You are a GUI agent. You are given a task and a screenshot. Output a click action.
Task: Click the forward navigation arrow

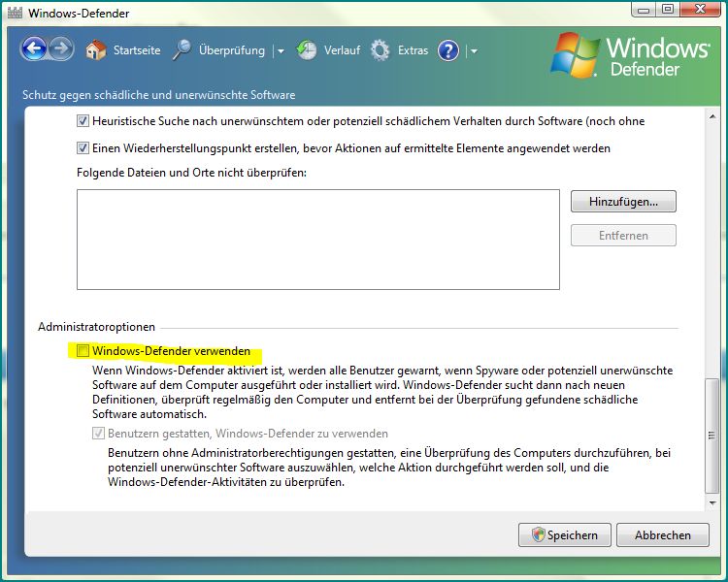61,48
